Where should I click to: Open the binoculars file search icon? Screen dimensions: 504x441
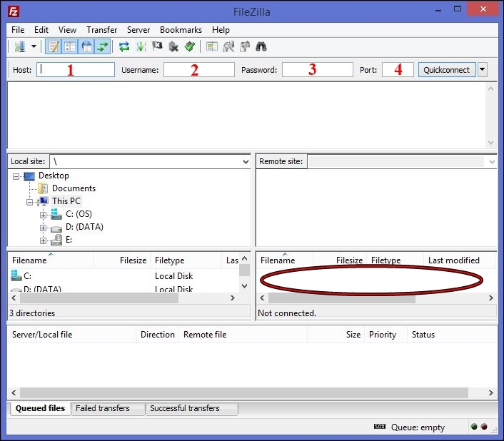pyautogui.click(x=261, y=47)
